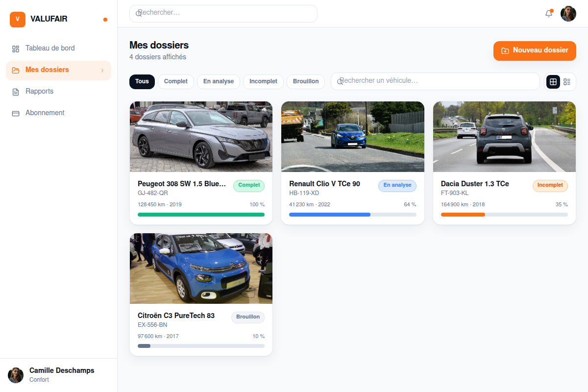Click the Tableau de bord grid icon
588x392 pixels.
pos(16,49)
